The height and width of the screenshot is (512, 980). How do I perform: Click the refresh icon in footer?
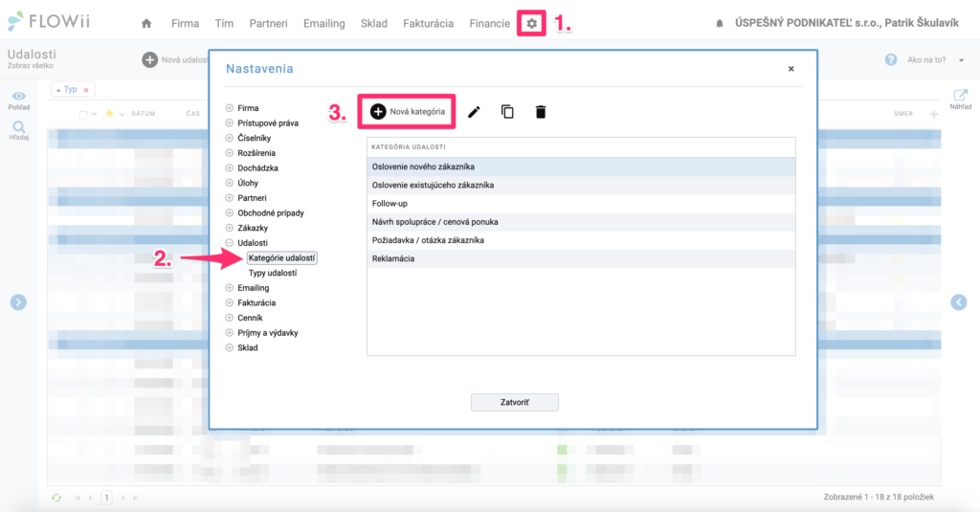[x=56, y=498]
